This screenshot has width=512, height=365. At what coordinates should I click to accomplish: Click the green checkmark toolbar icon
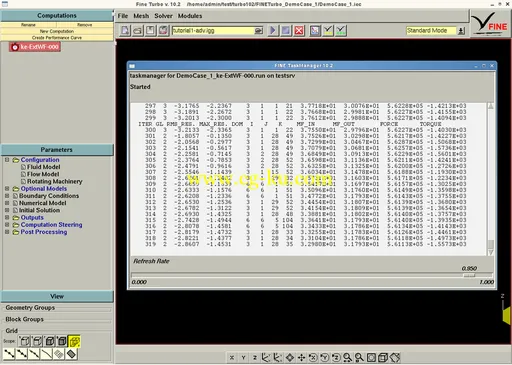[341, 31]
